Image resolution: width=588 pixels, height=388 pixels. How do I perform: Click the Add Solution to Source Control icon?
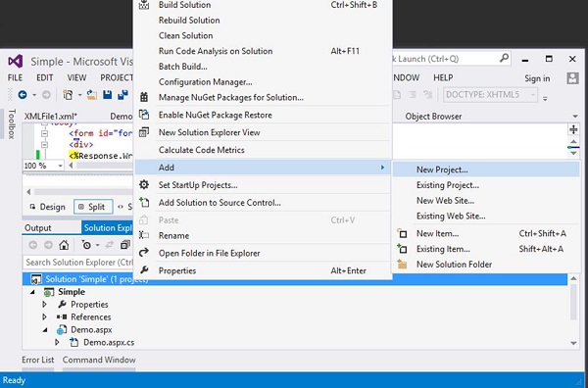[x=144, y=203]
